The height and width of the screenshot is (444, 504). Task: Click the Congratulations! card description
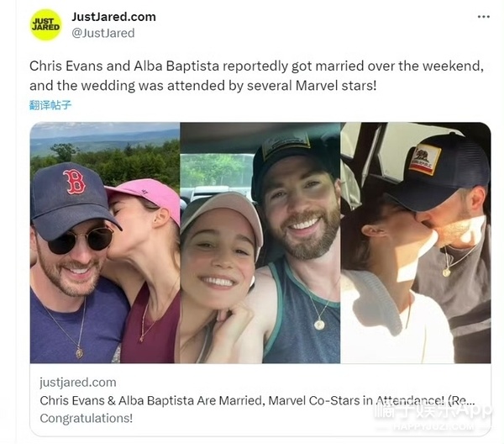click(x=87, y=418)
